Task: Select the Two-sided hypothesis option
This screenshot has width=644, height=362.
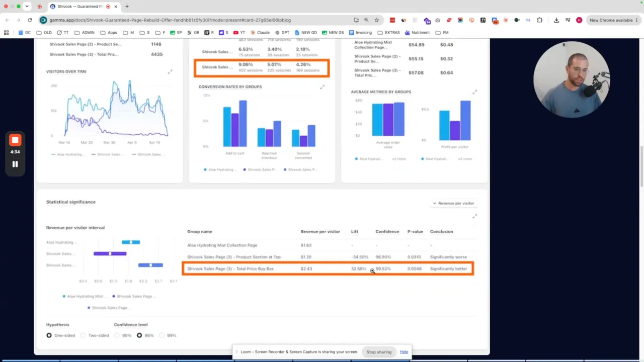Action: (96, 335)
